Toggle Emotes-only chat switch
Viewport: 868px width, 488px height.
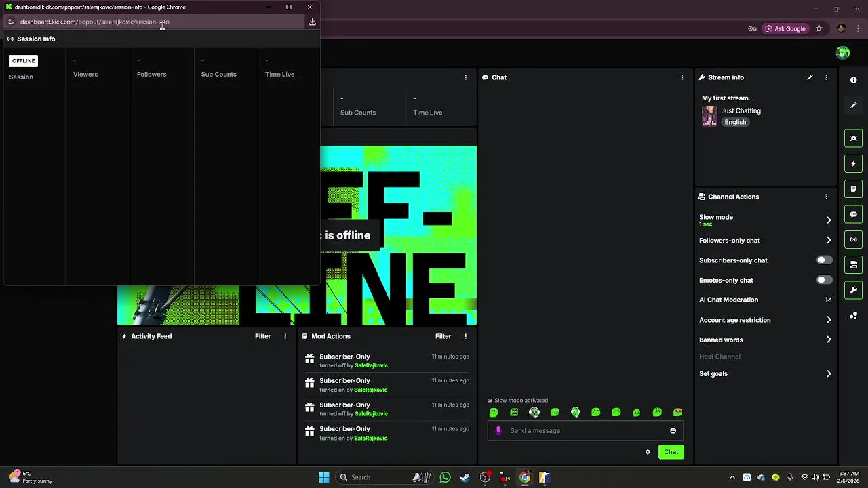pyautogui.click(x=824, y=280)
